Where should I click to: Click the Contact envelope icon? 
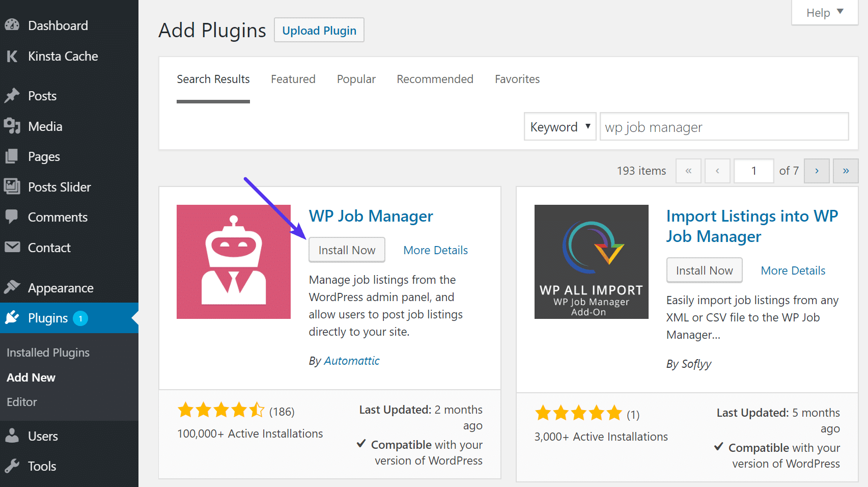(12, 247)
